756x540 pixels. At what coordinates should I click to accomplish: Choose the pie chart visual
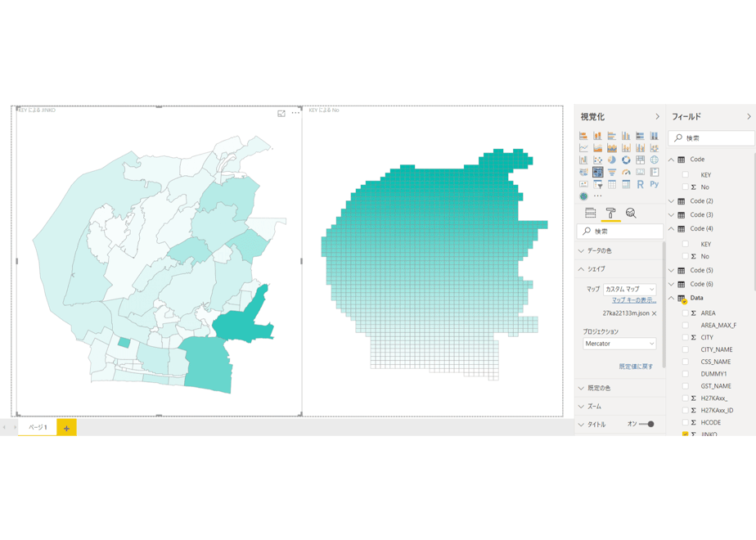tap(612, 160)
